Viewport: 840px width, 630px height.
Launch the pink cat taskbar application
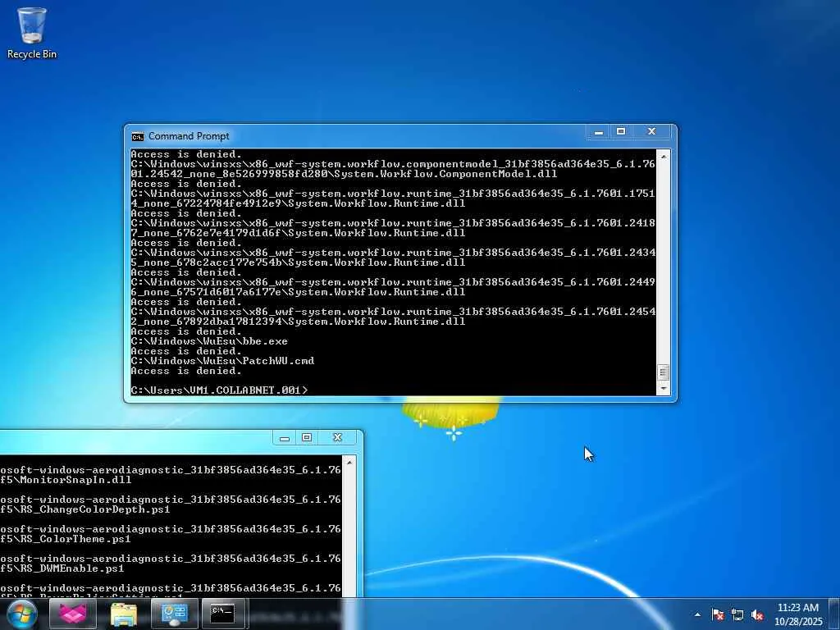tap(72, 614)
